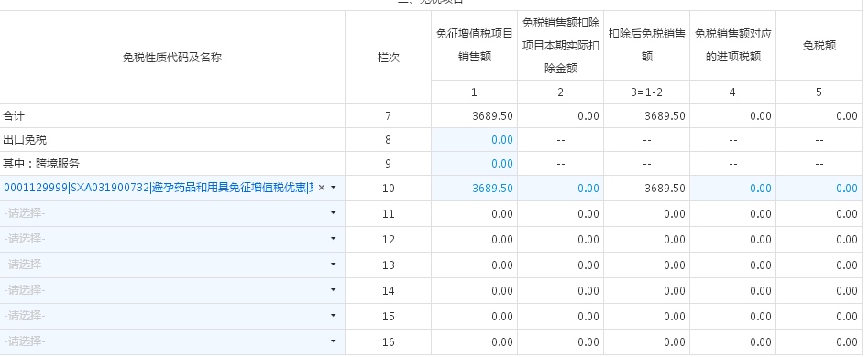Click the 栏次 number 10 cell
The height and width of the screenshot is (357, 868).
388,189
